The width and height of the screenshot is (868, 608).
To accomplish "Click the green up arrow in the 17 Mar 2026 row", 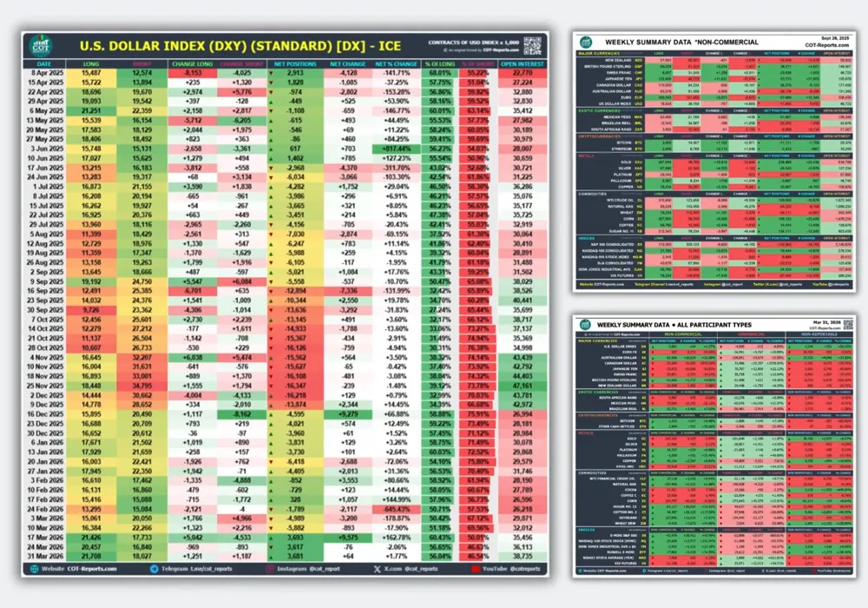I will point(271,538).
